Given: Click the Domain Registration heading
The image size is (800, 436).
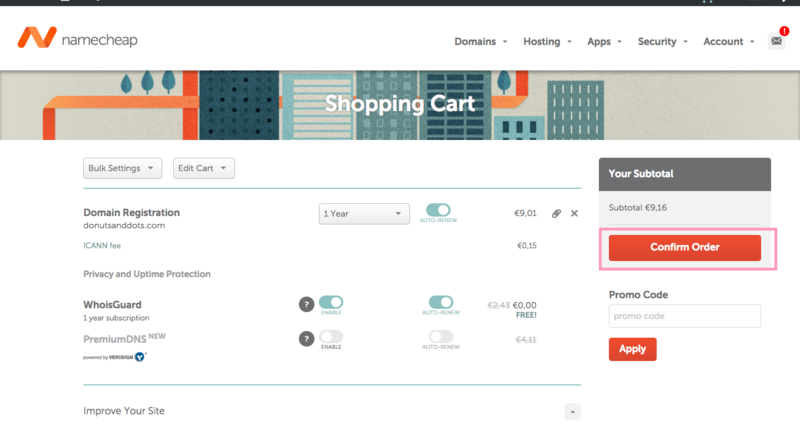Looking at the screenshot, I should 132,212.
